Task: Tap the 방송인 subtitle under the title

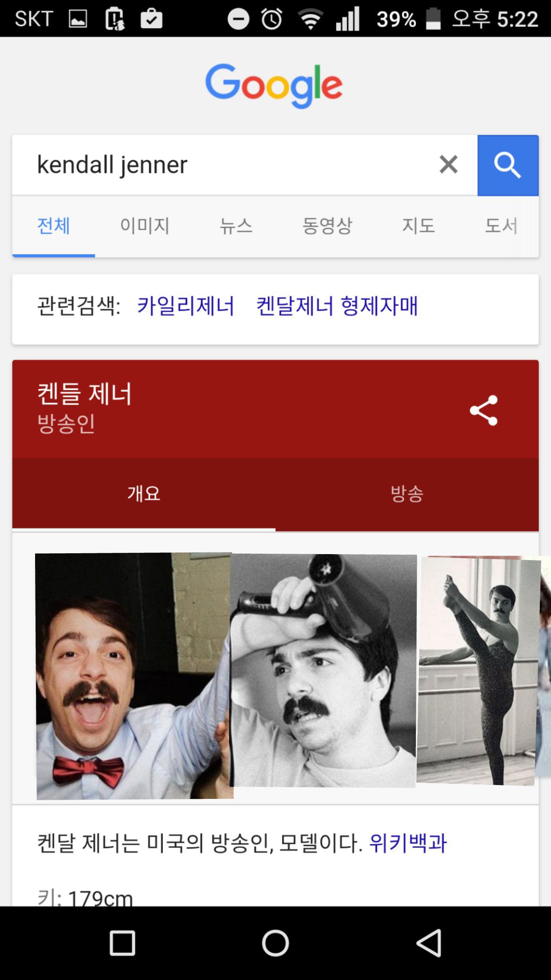Action: coord(66,423)
